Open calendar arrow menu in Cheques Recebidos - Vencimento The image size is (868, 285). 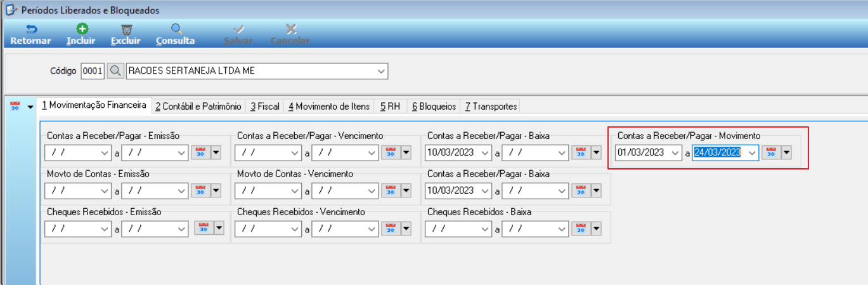[406, 229]
